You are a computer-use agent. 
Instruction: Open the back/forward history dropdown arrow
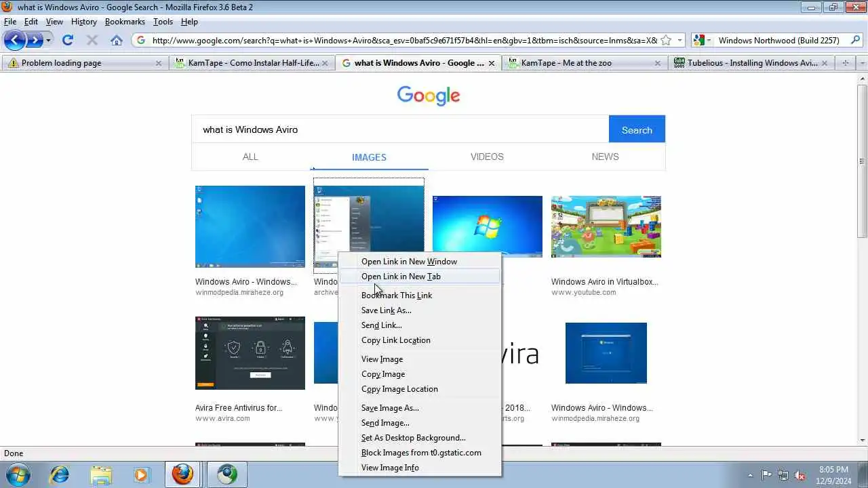(x=48, y=41)
